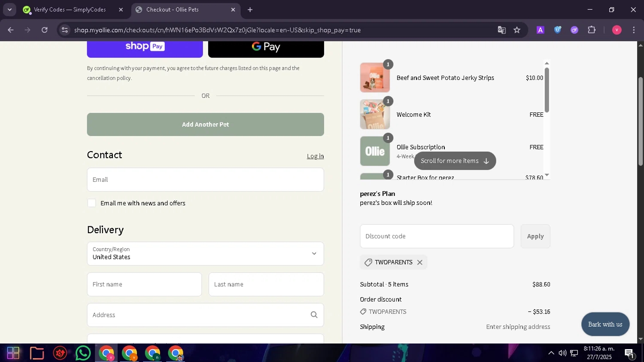
Task: Click Scroll for more items button
Action: (x=455, y=161)
